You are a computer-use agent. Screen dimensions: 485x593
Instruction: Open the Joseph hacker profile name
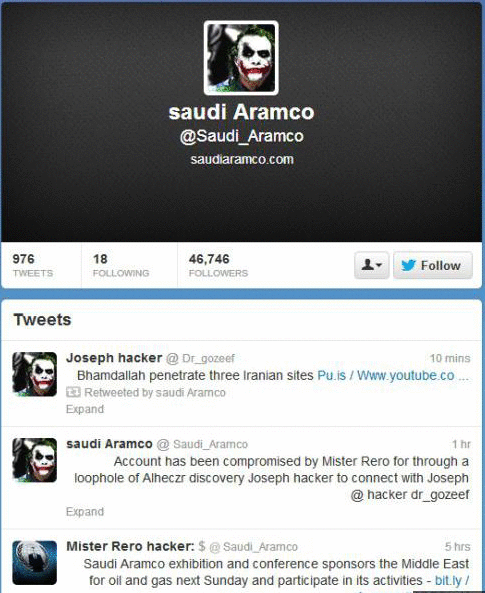tap(114, 358)
